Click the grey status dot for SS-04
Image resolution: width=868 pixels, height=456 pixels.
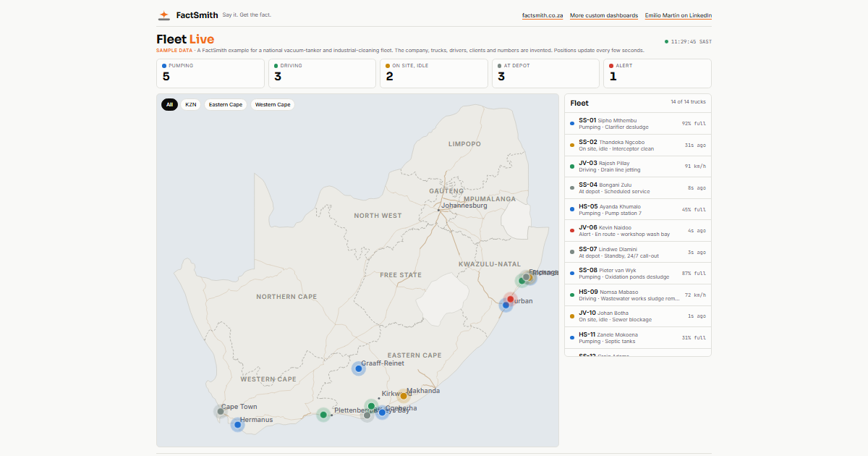[572, 187]
